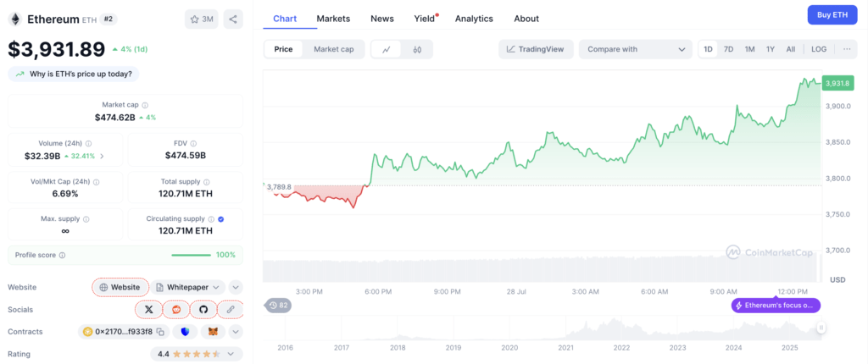Open the Yield tab
This screenshot has width=868, height=364.
click(425, 19)
